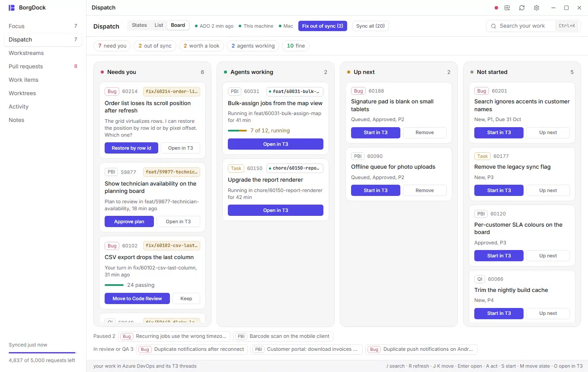This screenshot has height=372, width=588.
Task: Click the '10 fine' filter chip
Action: pos(296,46)
